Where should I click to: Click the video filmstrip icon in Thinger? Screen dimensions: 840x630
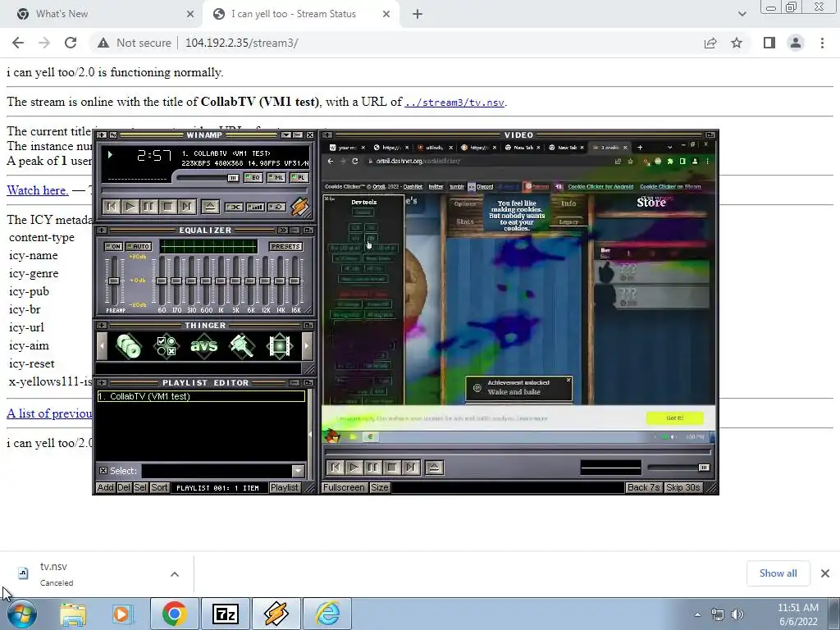pyautogui.click(x=280, y=346)
